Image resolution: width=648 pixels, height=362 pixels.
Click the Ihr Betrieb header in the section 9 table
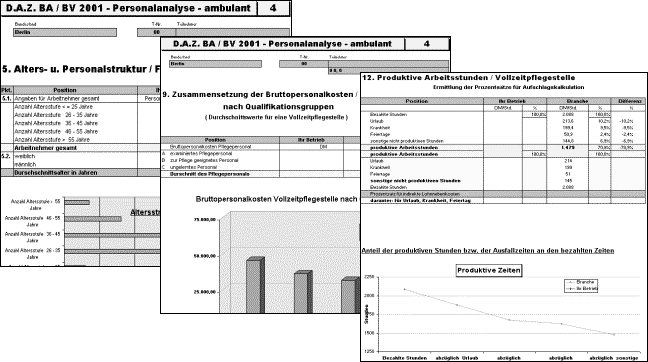click(311, 140)
